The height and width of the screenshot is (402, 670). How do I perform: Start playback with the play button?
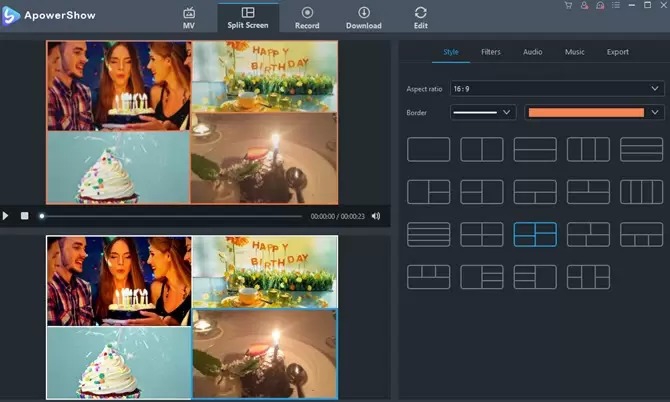[5, 216]
